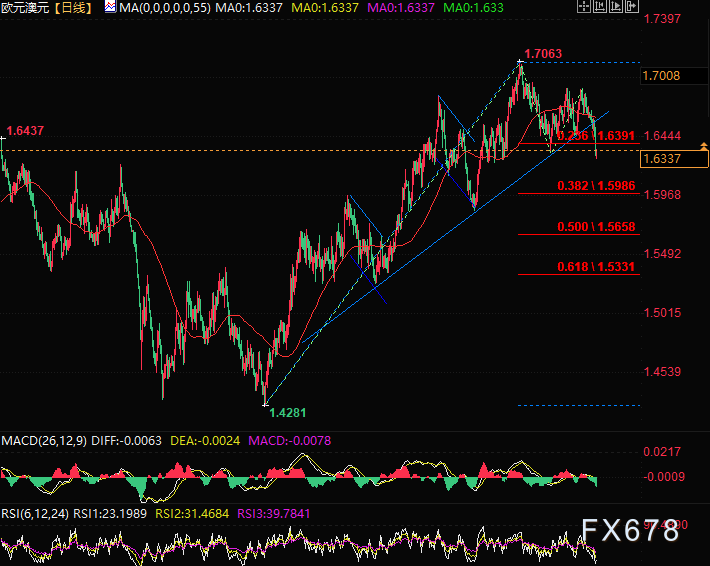The height and width of the screenshot is (566, 710).
Task: Click the 0.0217 MACD axis value
Action: click(662, 452)
